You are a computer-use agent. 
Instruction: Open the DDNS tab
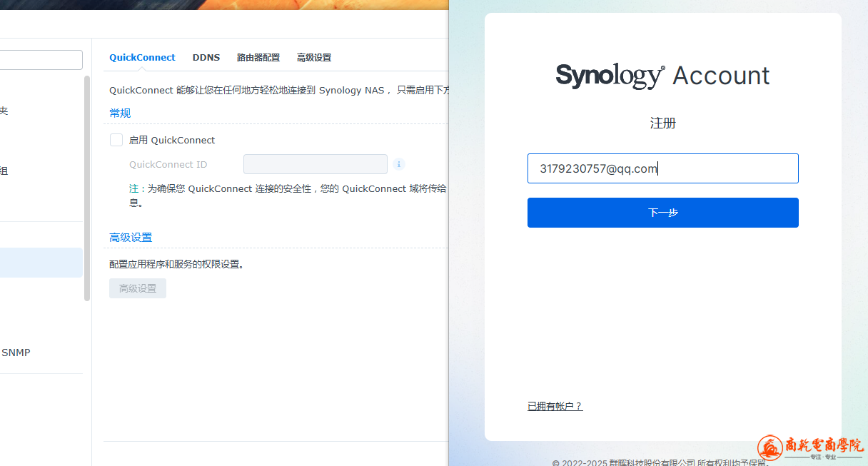[206, 57]
